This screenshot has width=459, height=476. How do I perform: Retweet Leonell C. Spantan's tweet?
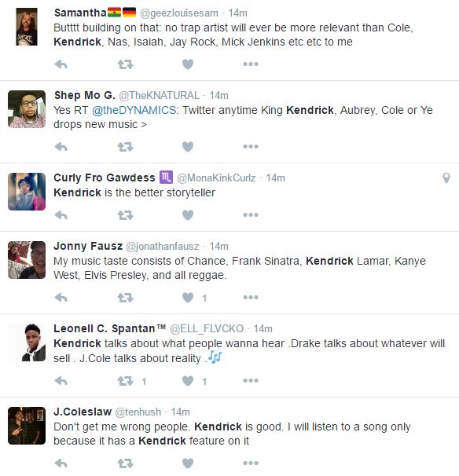[125, 381]
